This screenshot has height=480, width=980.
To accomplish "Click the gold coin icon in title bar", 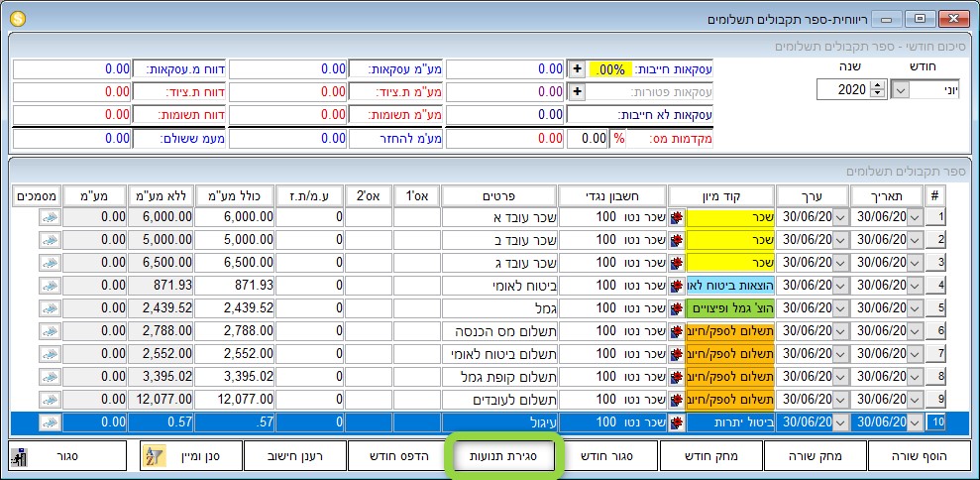I will (18, 19).
